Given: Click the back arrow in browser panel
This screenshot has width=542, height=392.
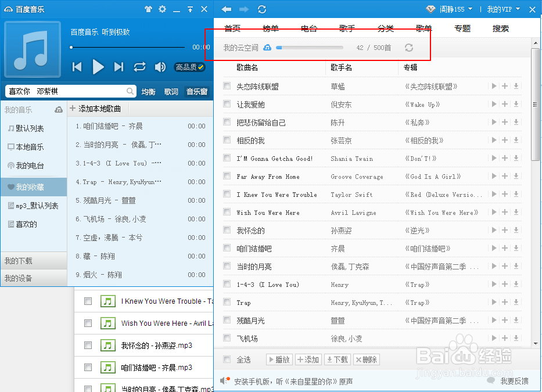Looking at the screenshot, I should [x=227, y=9].
